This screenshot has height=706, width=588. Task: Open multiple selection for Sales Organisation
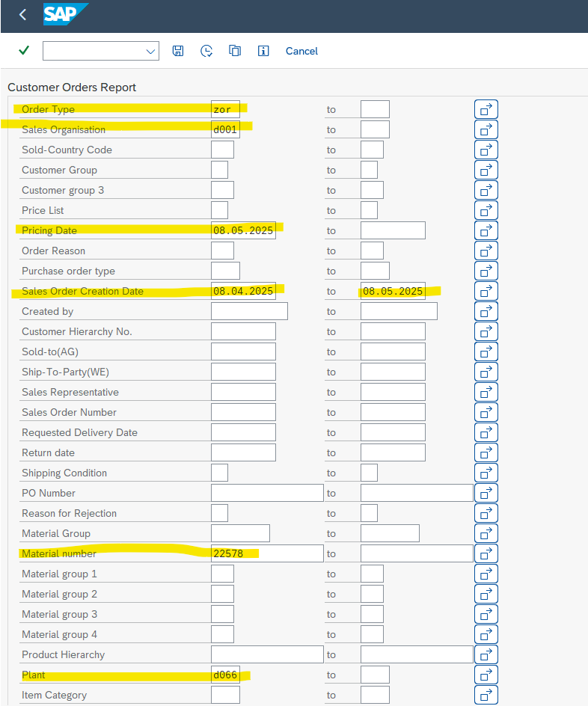(486, 129)
